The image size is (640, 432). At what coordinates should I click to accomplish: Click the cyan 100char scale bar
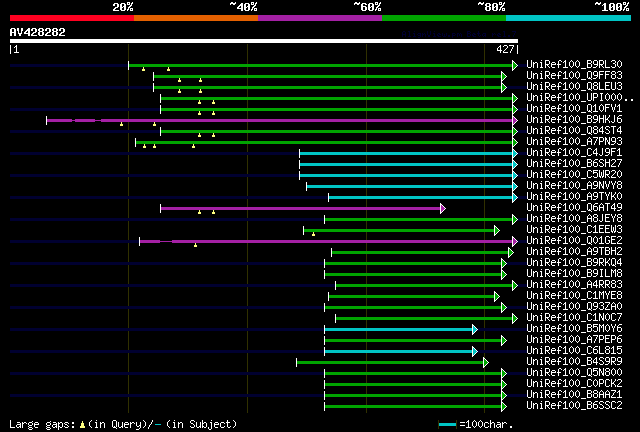[447, 425]
